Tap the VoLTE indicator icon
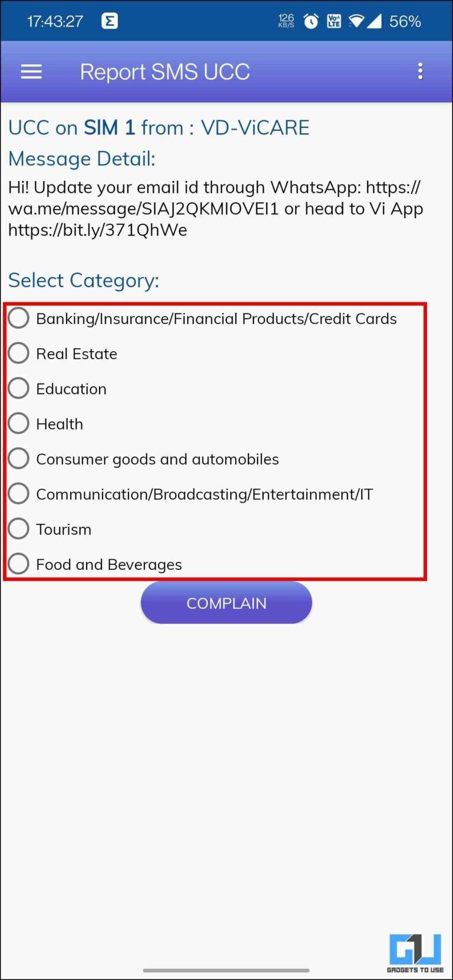The width and height of the screenshot is (453, 980). 333,19
